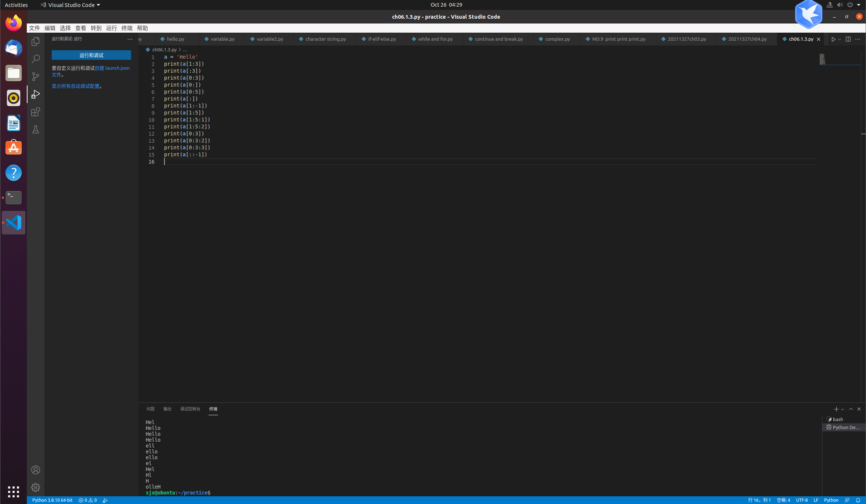Open the Search view icon
Screen dimensions: 866x504
click(x=36, y=59)
